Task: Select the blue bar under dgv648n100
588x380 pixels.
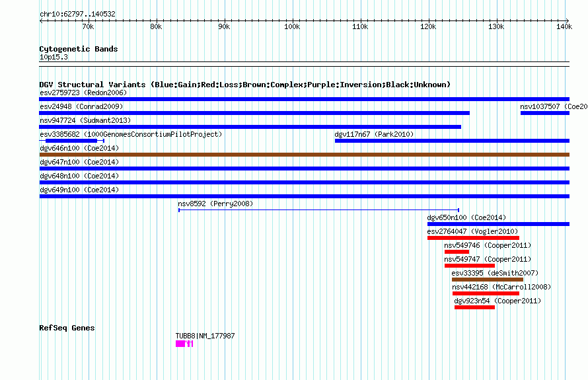Action: point(304,182)
